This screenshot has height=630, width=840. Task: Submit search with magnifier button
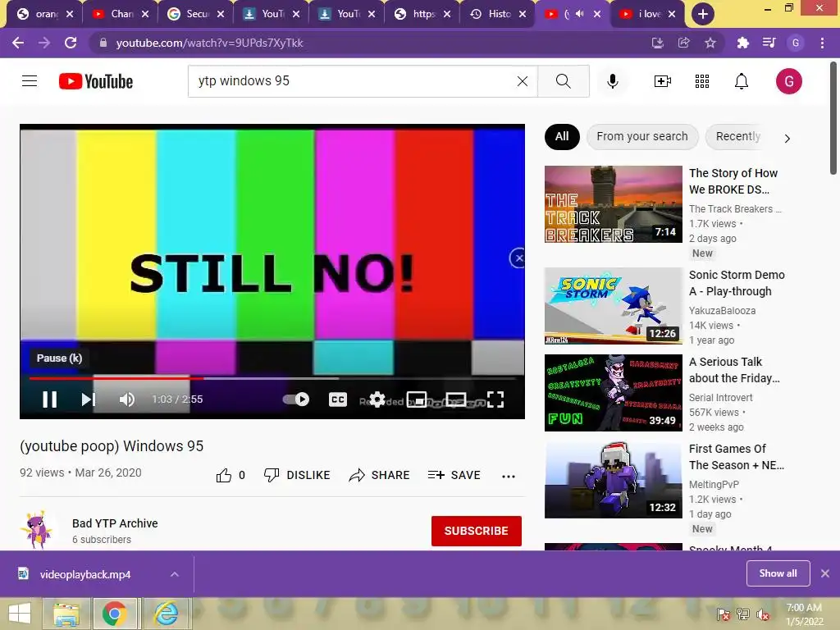(x=563, y=81)
